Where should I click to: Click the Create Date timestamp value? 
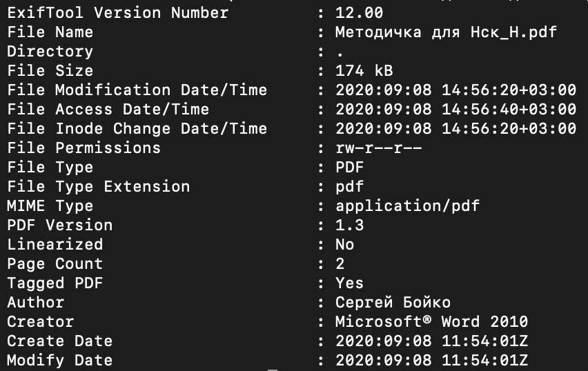(x=431, y=341)
